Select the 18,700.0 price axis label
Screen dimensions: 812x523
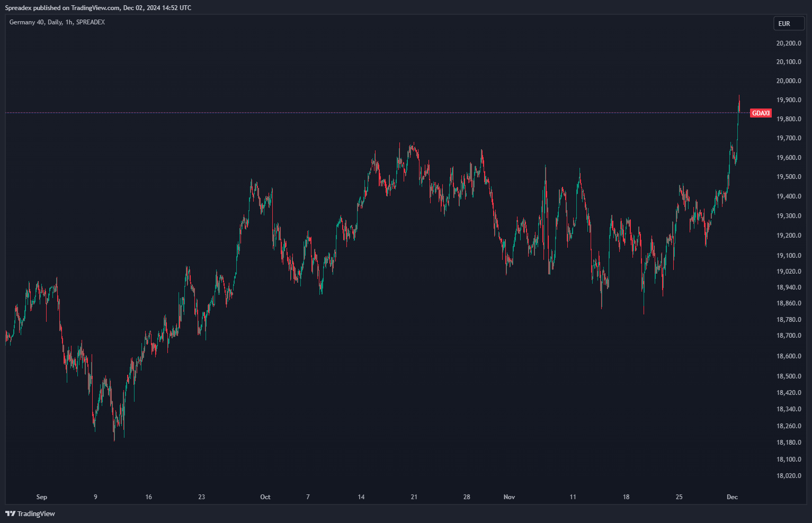tap(789, 336)
